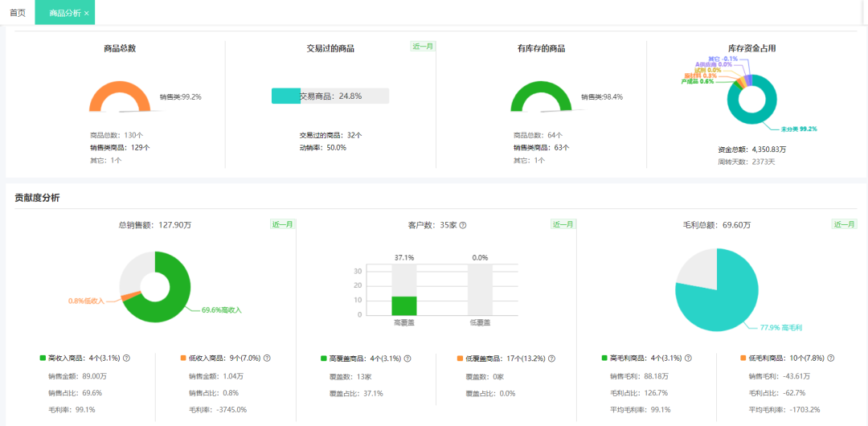Viewport: 868px width, 426px height.
Task: Click the 总销售额：127.90万 title
Action: coord(155,225)
